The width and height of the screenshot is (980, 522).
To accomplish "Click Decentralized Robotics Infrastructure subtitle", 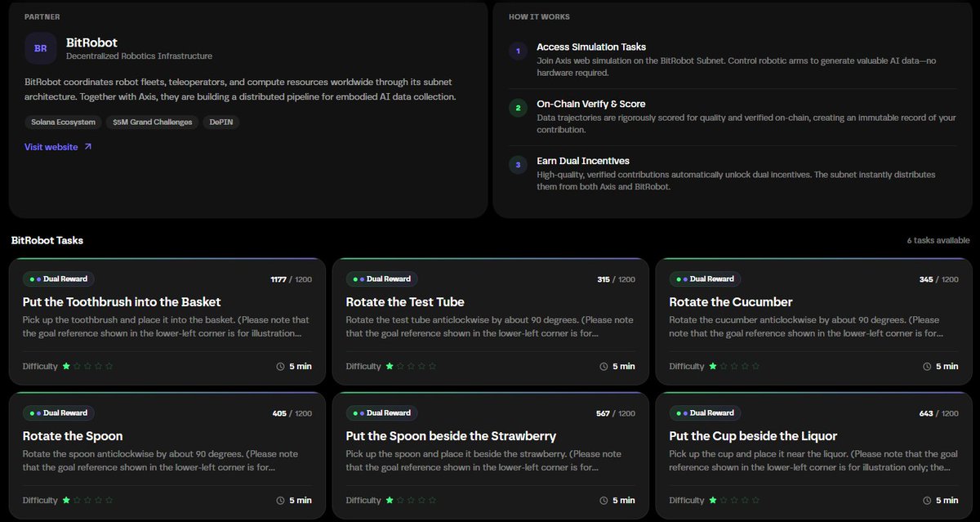I will click(x=139, y=56).
